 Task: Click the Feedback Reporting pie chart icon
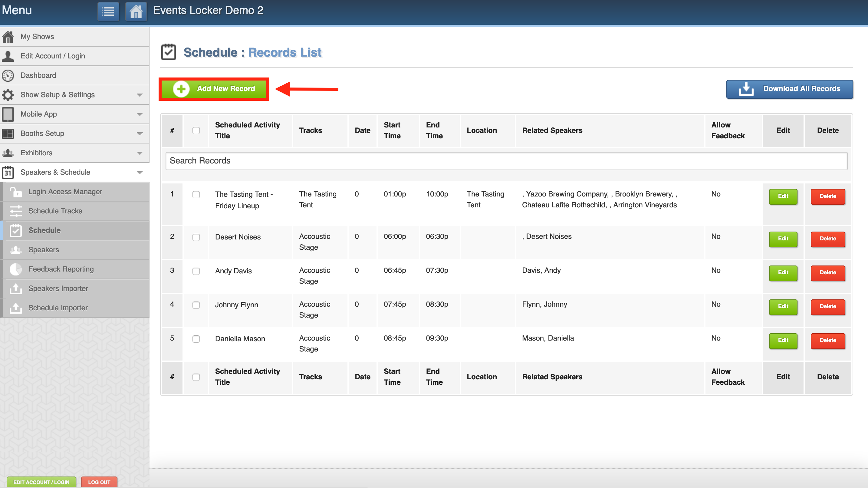(15, 269)
